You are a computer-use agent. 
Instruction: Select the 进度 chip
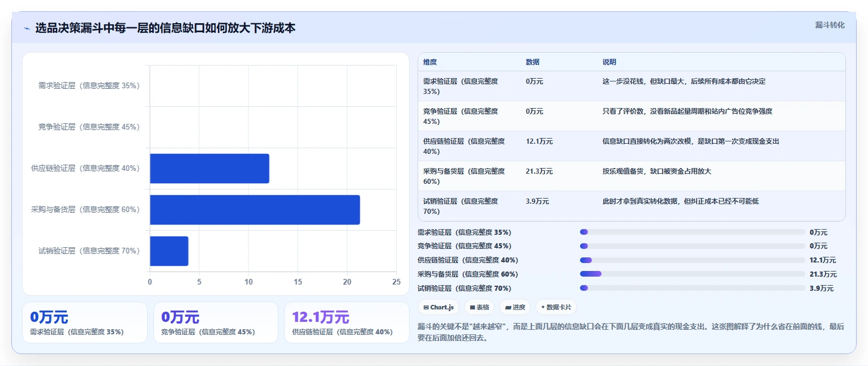tap(515, 307)
